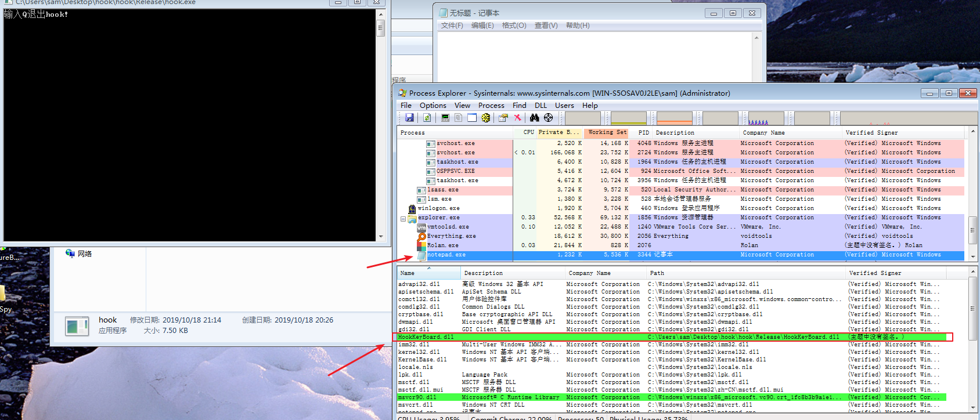Click the Process Explorer title bar icon
This screenshot has height=420, width=980.
point(402,93)
